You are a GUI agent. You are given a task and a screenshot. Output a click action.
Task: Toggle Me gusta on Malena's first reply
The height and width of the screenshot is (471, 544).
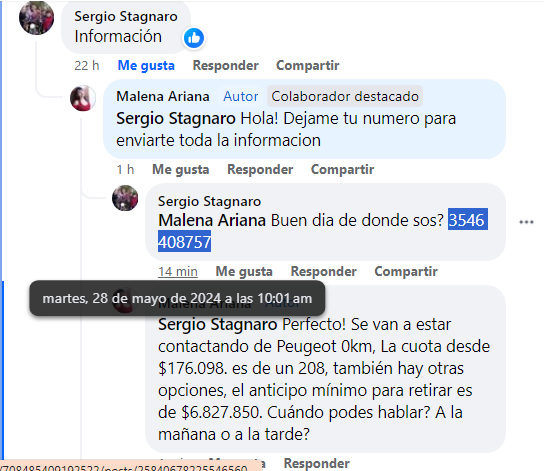pos(181,169)
